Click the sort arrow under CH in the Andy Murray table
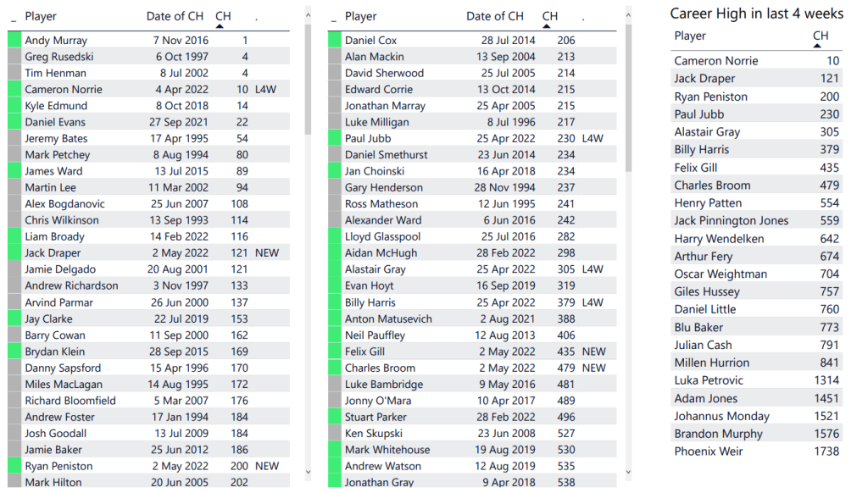The width and height of the screenshot is (868, 493). coord(220,26)
